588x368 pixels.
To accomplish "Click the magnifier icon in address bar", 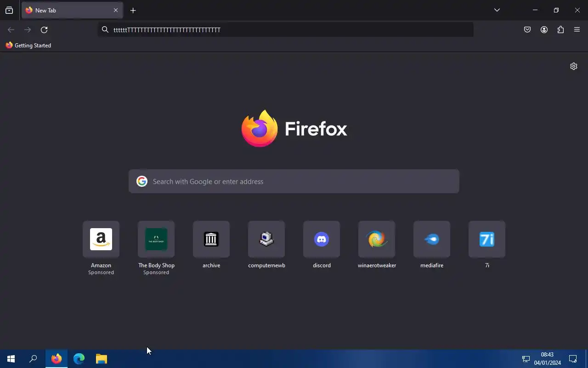I will (105, 30).
